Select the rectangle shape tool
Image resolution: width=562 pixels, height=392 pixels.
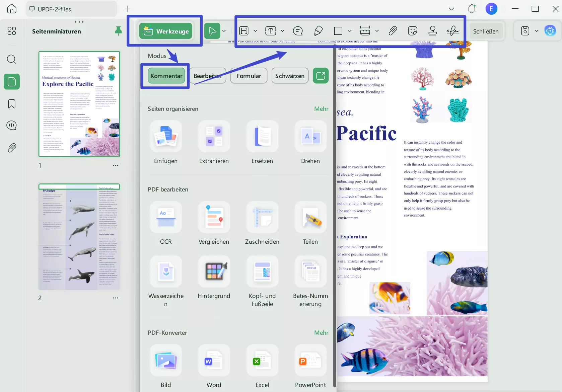click(x=338, y=31)
